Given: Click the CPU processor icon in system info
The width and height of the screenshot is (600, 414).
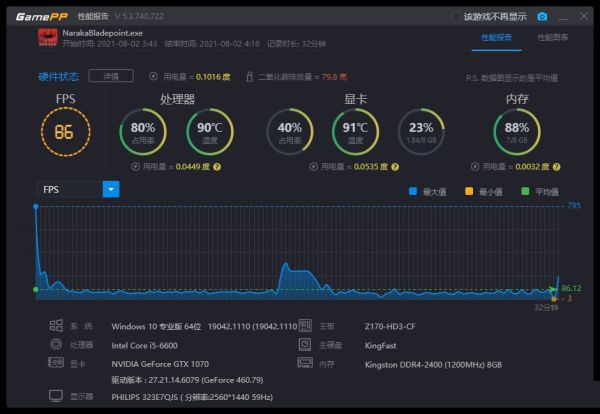Looking at the screenshot, I should (57, 344).
